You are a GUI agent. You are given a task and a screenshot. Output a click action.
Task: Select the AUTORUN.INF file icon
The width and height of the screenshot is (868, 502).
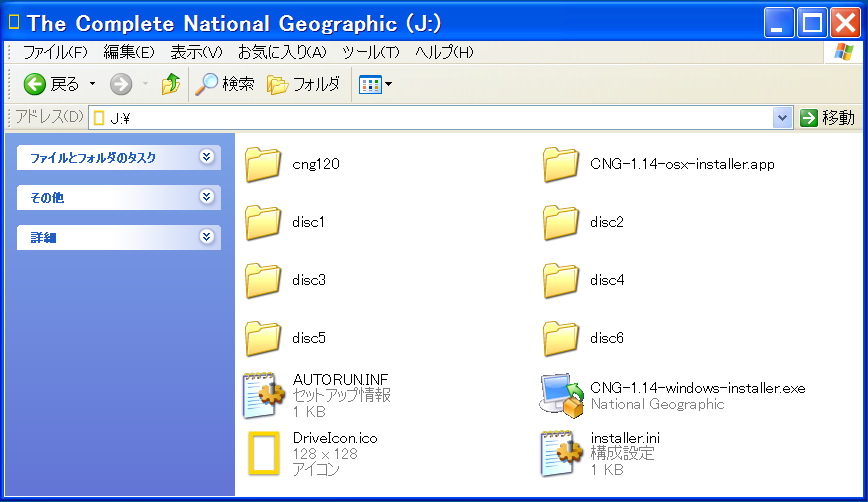coord(263,395)
